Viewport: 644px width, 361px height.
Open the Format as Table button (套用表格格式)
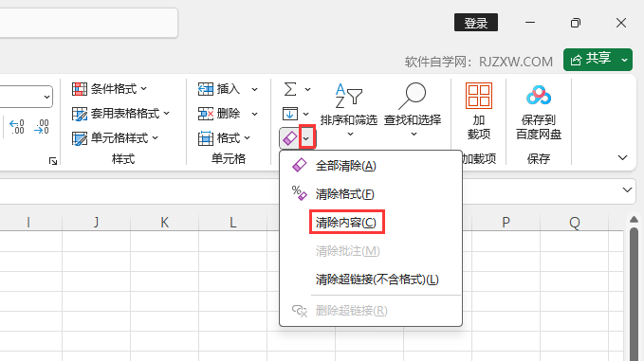pyautogui.click(x=120, y=113)
